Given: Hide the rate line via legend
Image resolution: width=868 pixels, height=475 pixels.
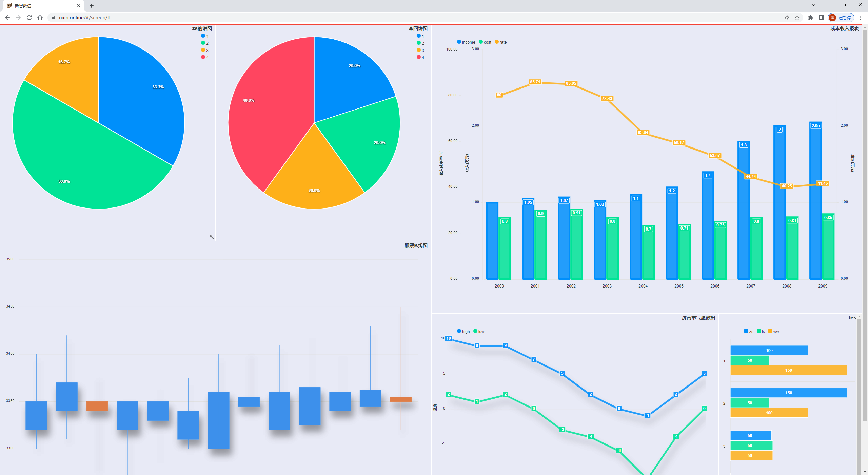Looking at the screenshot, I should coord(501,42).
